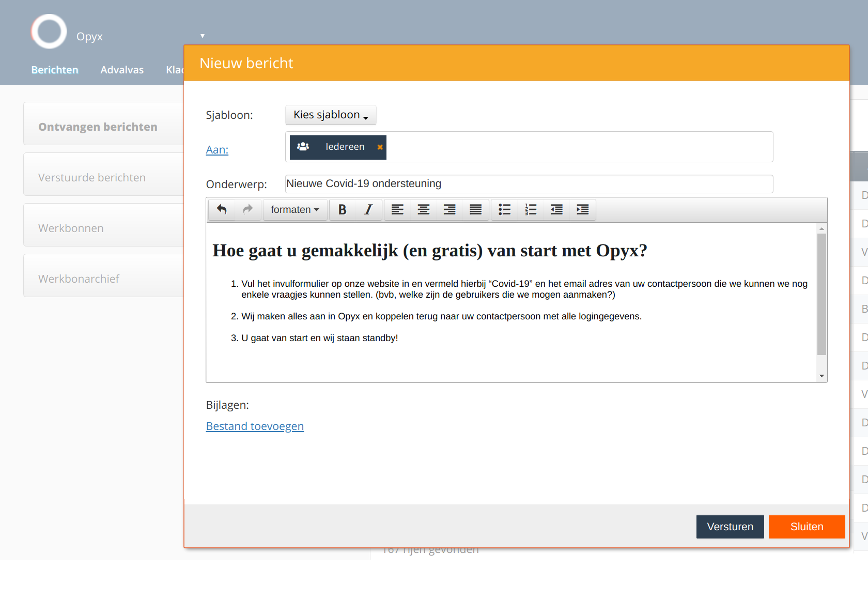Click the editor vertical scrollbar thumb
The image size is (868, 600).
pyautogui.click(x=822, y=295)
